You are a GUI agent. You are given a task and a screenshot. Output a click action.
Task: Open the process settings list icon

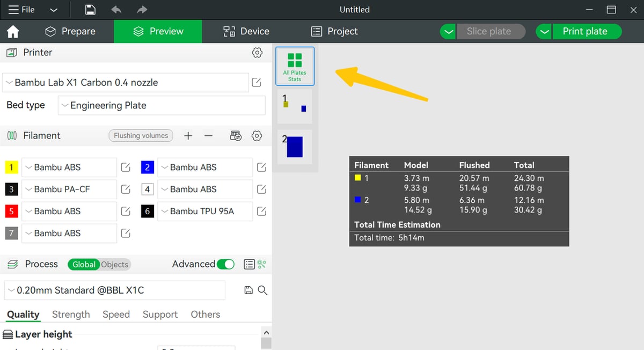tap(249, 264)
